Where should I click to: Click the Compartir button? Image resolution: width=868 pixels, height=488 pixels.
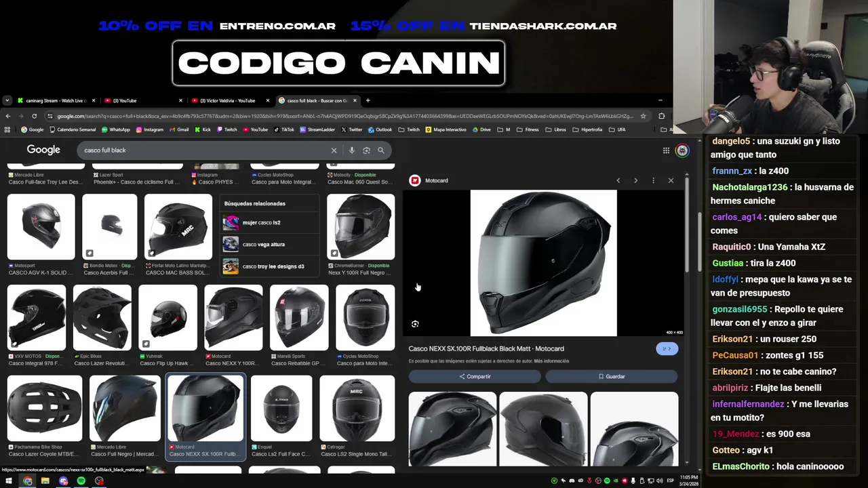click(475, 376)
